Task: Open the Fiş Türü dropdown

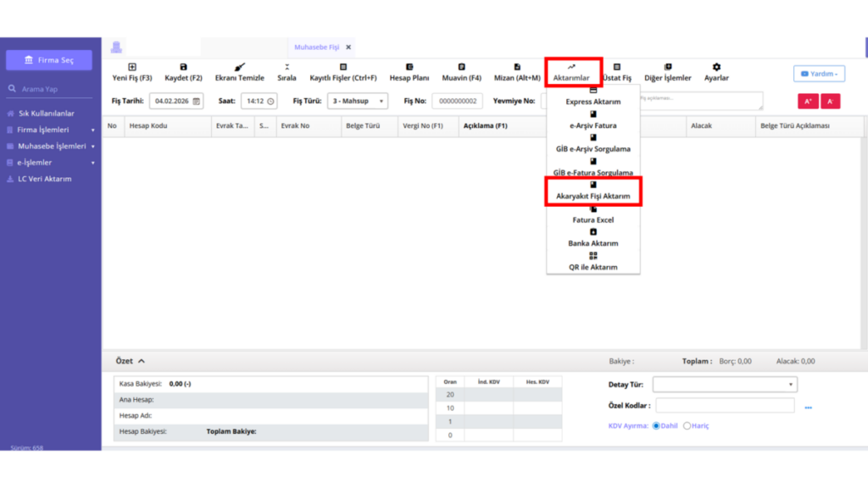Action: click(x=358, y=101)
